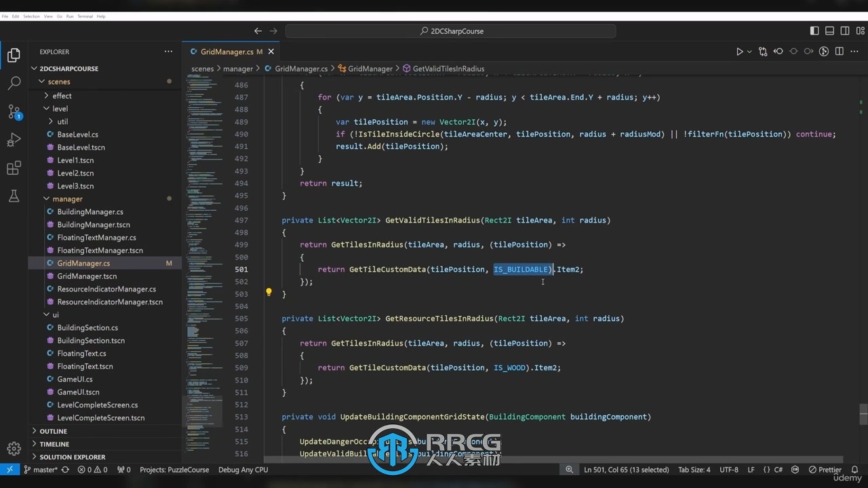
Task: Click LF end-of-line in status bar
Action: 751,470
